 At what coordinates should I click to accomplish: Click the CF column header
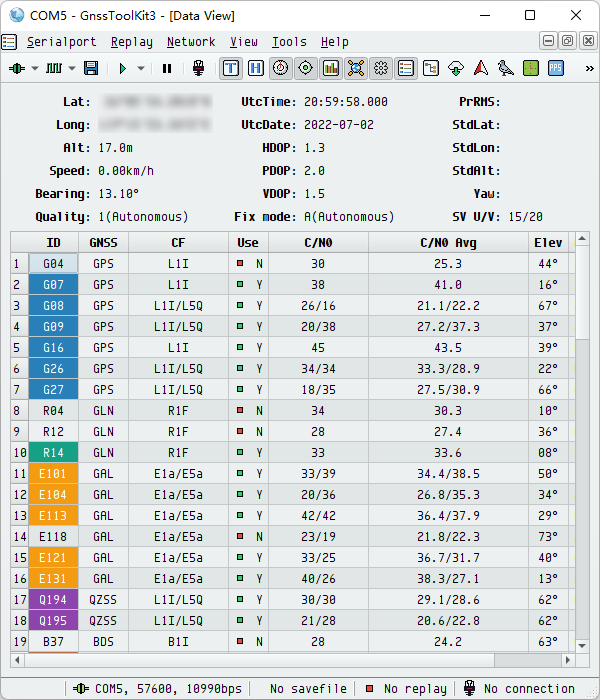click(178, 242)
